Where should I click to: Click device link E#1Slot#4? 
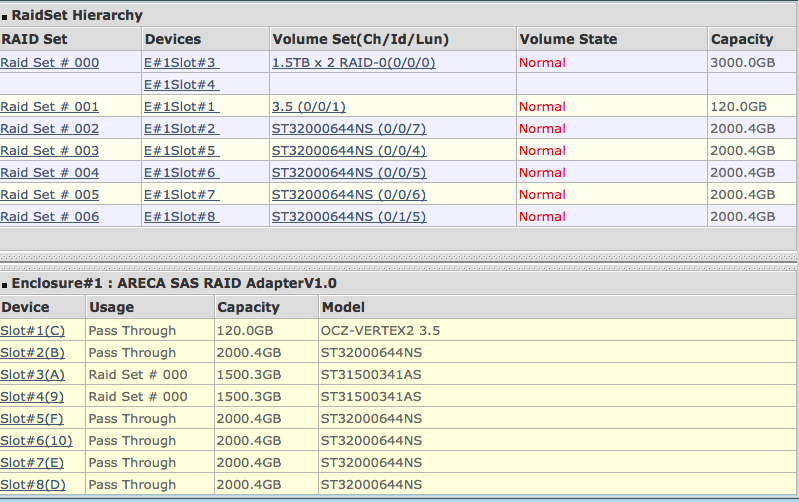(181, 85)
